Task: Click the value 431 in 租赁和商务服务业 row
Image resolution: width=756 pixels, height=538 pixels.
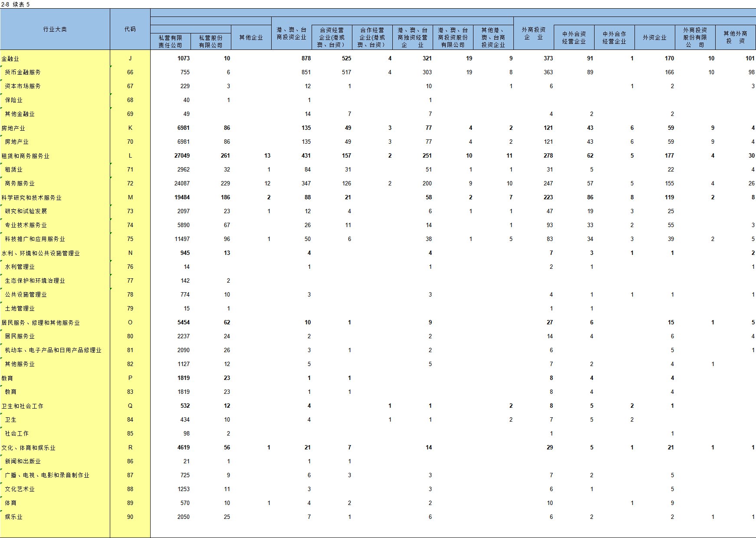Action: (x=306, y=155)
